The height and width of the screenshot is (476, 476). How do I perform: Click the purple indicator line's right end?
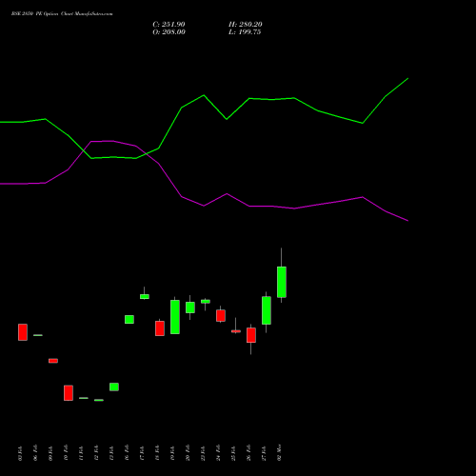407,220
